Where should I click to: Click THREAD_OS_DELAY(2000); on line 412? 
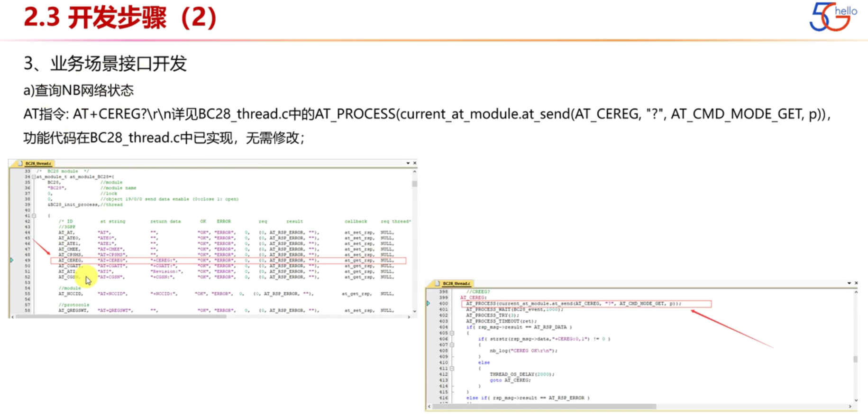tap(522, 374)
